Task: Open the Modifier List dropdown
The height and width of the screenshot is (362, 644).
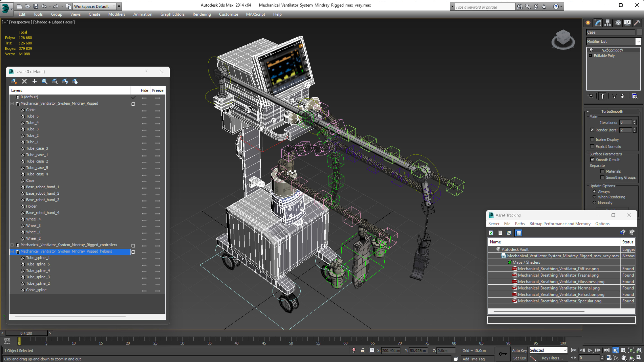Action: pos(639,41)
